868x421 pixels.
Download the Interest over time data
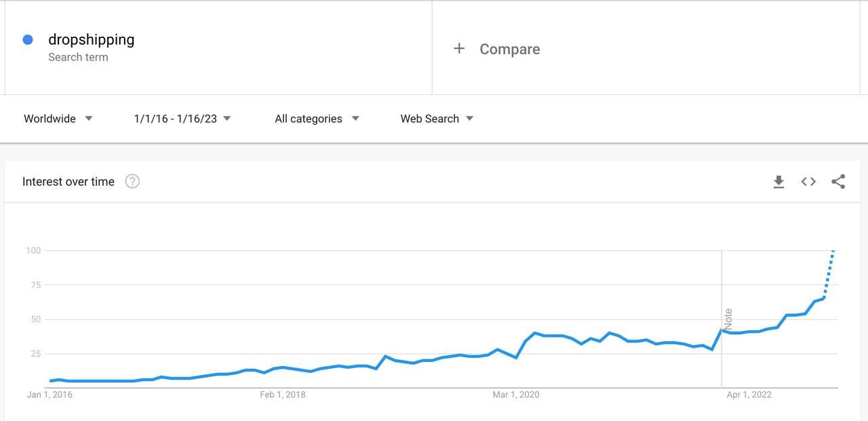778,182
